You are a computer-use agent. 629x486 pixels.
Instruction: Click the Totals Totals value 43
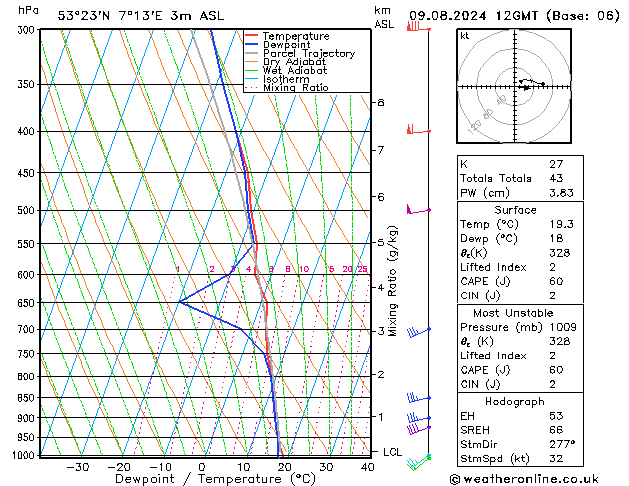pos(556,178)
